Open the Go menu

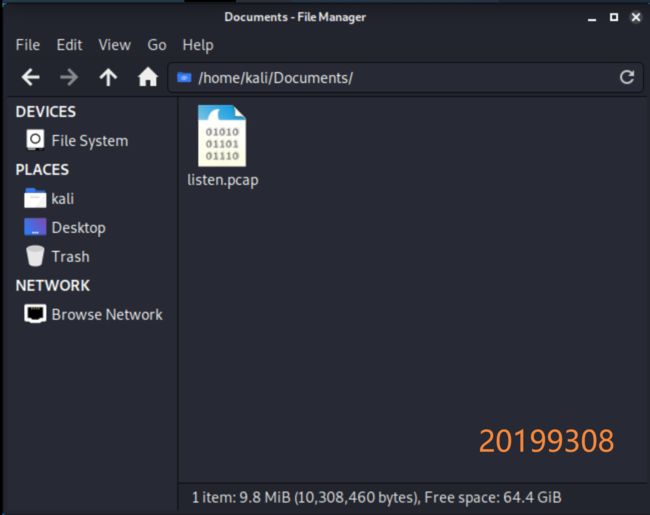click(157, 45)
